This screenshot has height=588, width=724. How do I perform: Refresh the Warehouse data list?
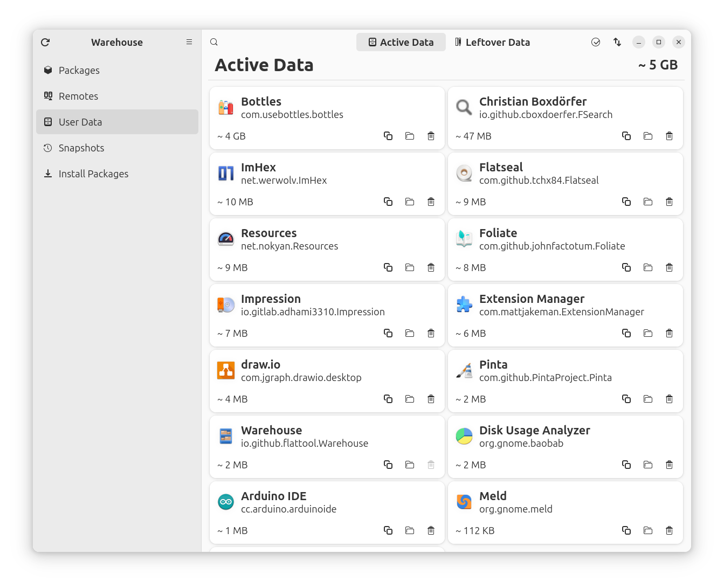click(x=45, y=42)
